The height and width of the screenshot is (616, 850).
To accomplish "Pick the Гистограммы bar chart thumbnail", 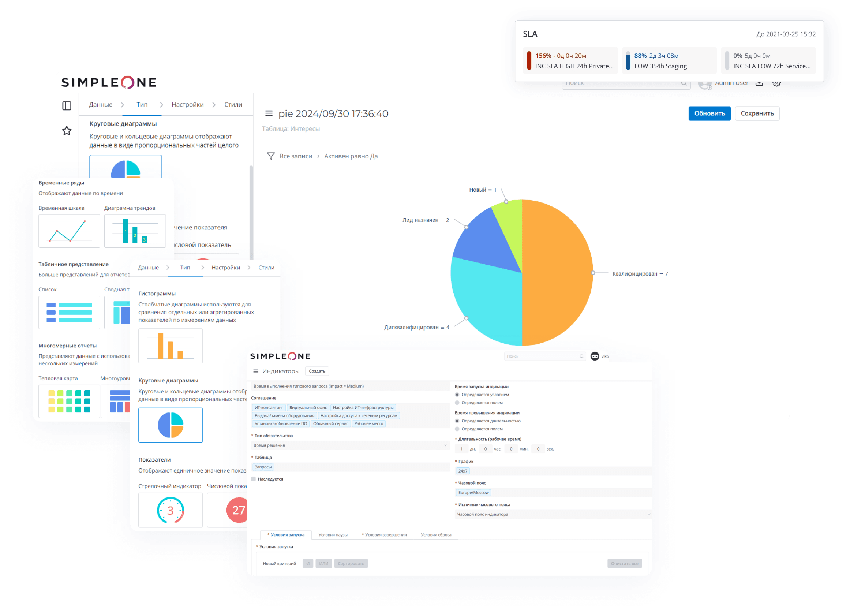I will coord(171,346).
